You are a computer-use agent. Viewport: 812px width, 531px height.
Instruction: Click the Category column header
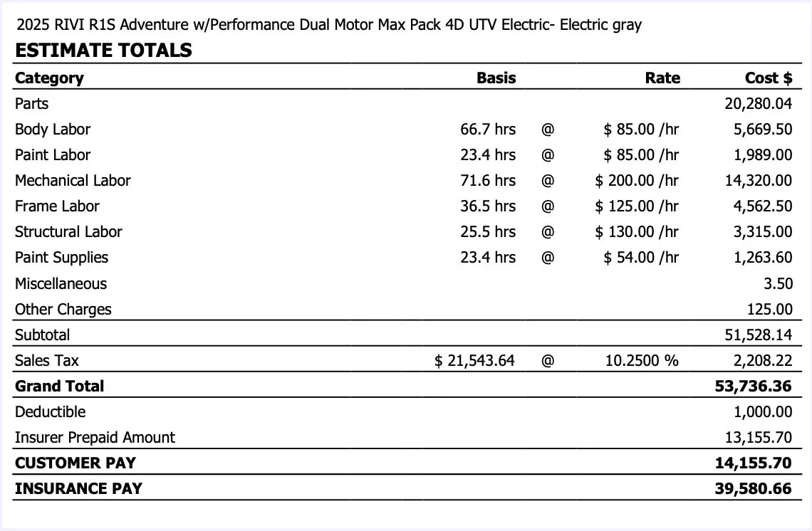(49, 78)
